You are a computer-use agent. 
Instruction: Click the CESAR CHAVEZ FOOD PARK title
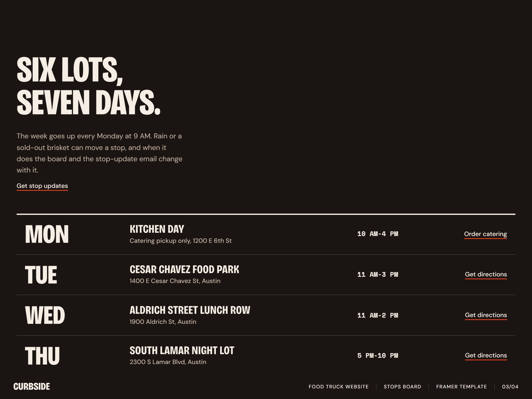(185, 269)
